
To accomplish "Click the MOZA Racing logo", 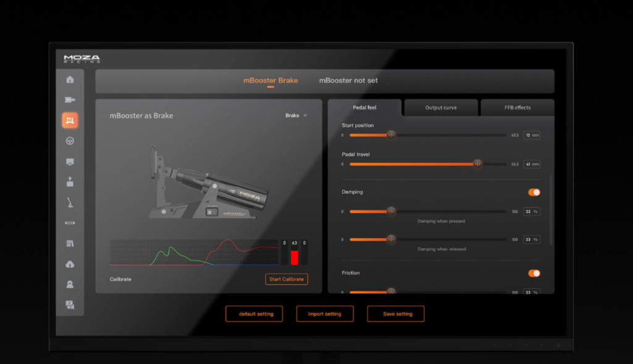I will (82, 59).
